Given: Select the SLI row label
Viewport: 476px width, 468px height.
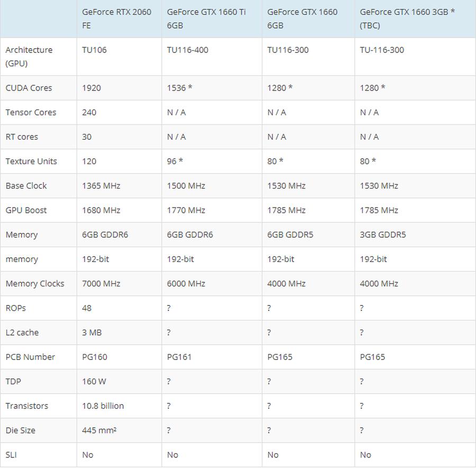Looking at the screenshot, I should [11, 455].
